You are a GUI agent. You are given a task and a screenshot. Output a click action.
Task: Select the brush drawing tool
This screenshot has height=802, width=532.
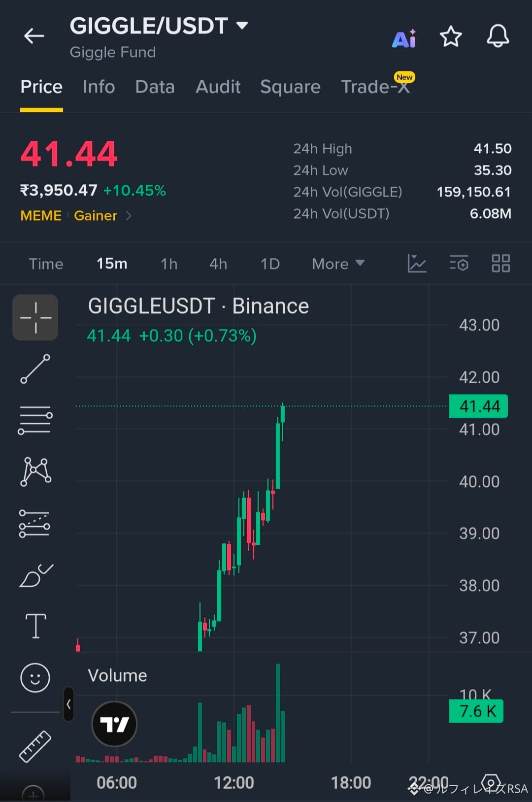coord(36,575)
